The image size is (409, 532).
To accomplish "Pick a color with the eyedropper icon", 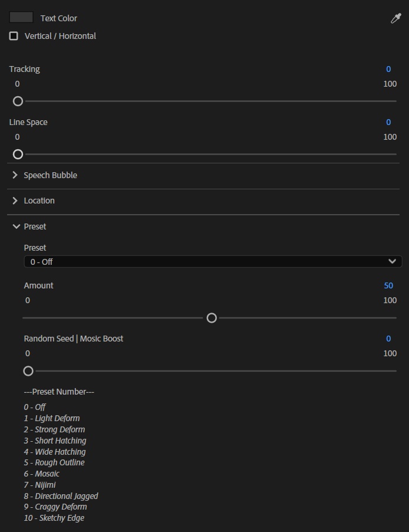I will point(396,18).
